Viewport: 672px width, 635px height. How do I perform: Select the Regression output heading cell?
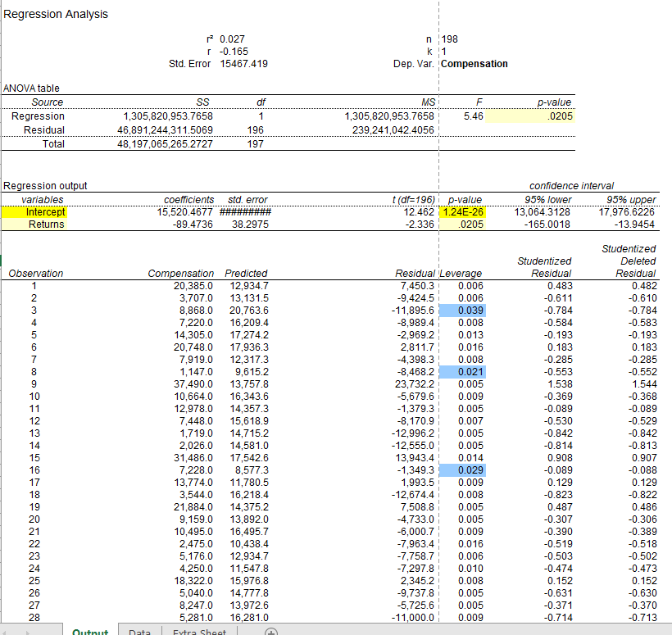[x=45, y=186]
